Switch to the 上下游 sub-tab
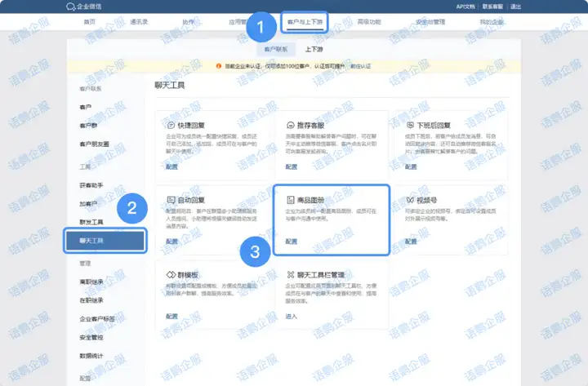The width and height of the screenshot is (588, 386). point(314,50)
